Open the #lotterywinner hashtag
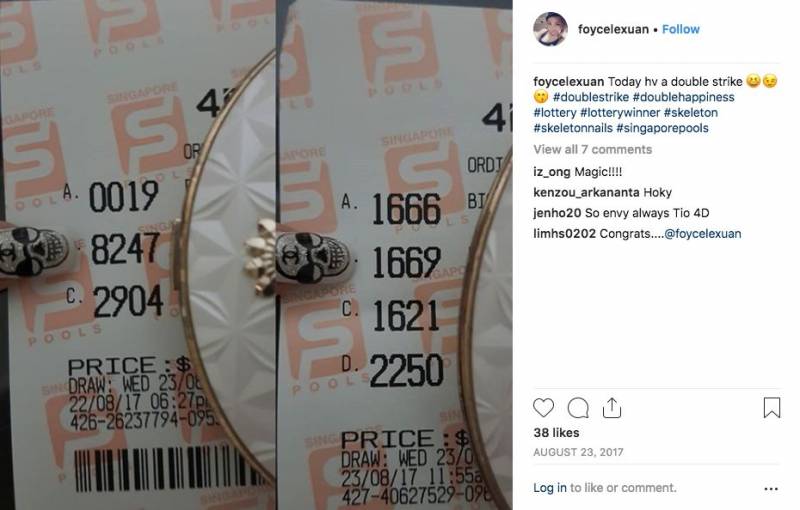This screenshot has height=510, width=800. coord(620,113)
